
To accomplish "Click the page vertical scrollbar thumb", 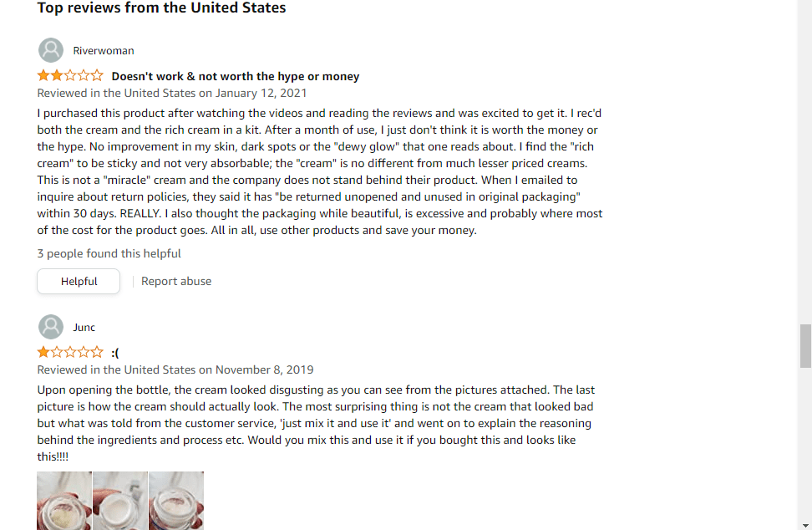I will [805, 346].
